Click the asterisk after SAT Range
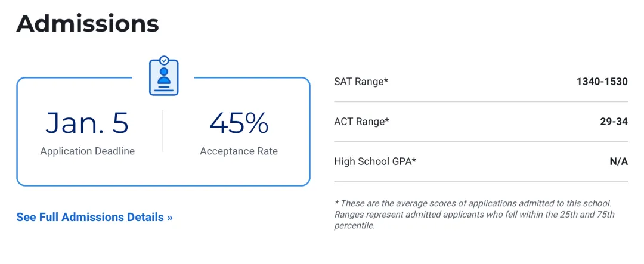 pos(386,80)
